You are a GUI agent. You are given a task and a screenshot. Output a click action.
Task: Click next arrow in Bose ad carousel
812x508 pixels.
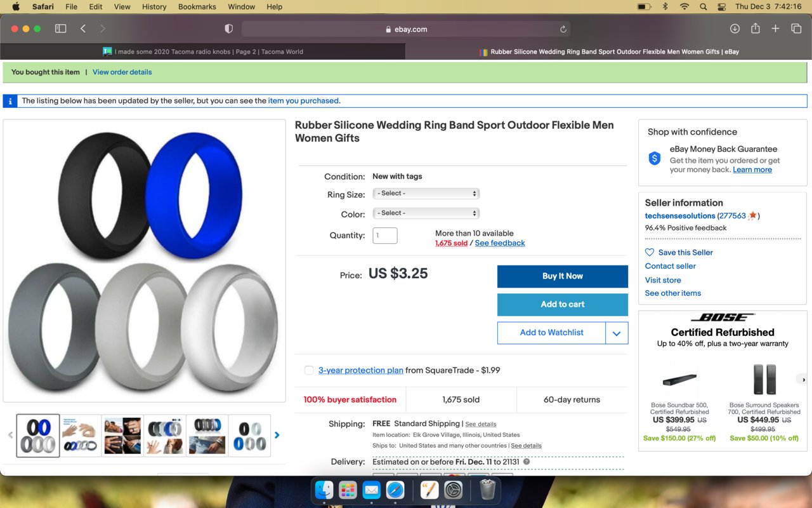tap(803, 380)
